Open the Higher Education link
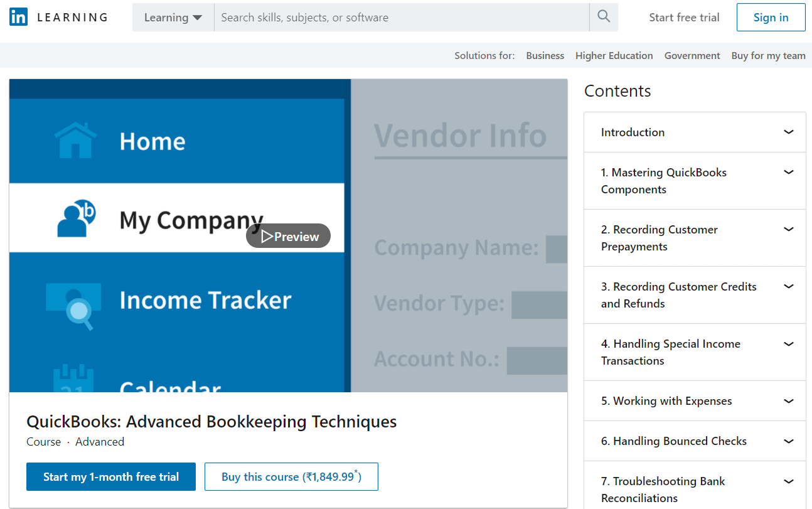Screen dimensions: 812x509 [614, 55]
